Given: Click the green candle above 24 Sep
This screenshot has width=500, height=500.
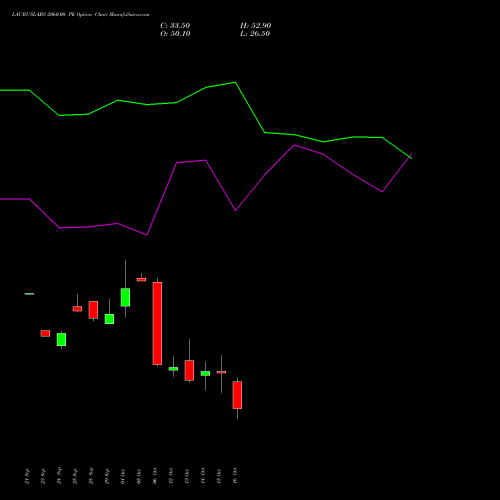Looking at the screenshot, I should [61, 339].
